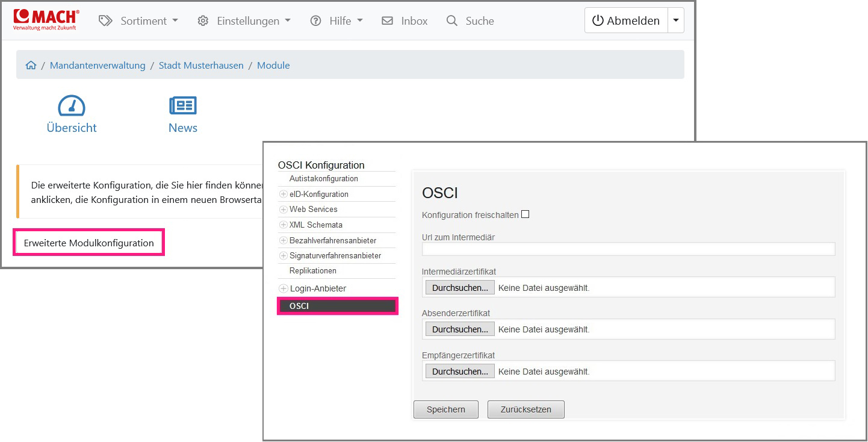Click the Suche magnifier icon

[451, 20]
